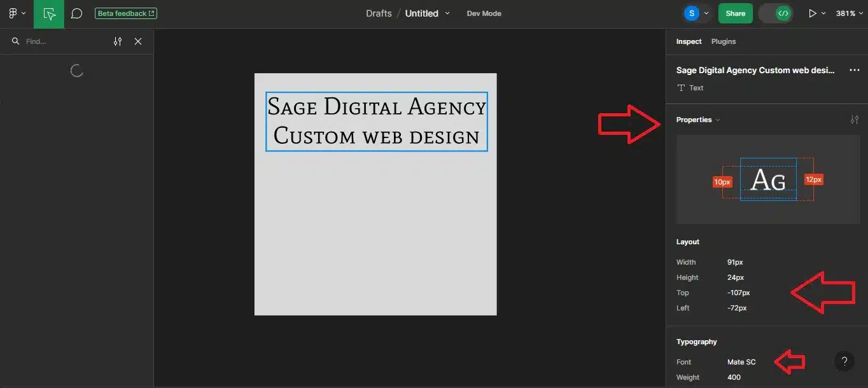This screenshot has height=388, width=868.
Task: Expand the Properties dropdown
Action: [698, 120]
